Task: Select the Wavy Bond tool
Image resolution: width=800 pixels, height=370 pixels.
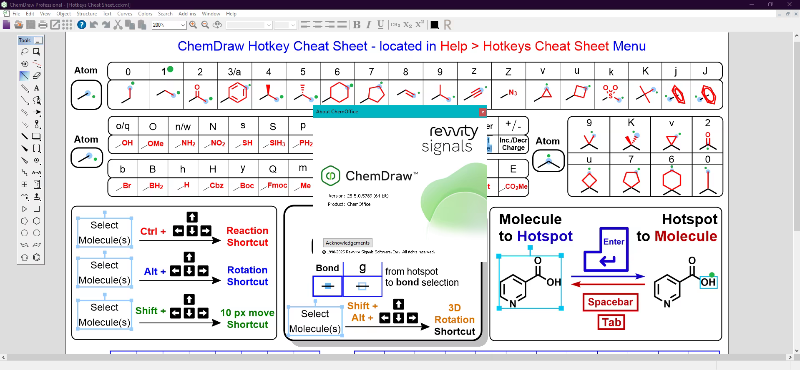Action: click(24, 172)
